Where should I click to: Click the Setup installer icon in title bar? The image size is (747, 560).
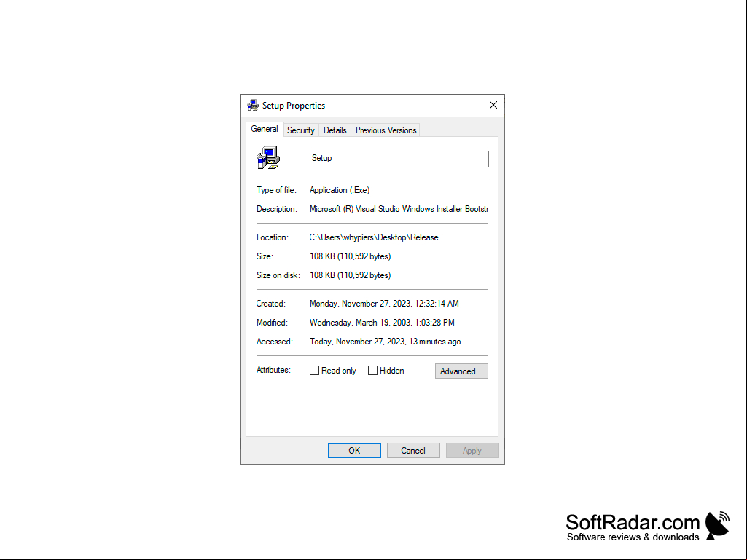pyautogui.click(x=253, y=106)
